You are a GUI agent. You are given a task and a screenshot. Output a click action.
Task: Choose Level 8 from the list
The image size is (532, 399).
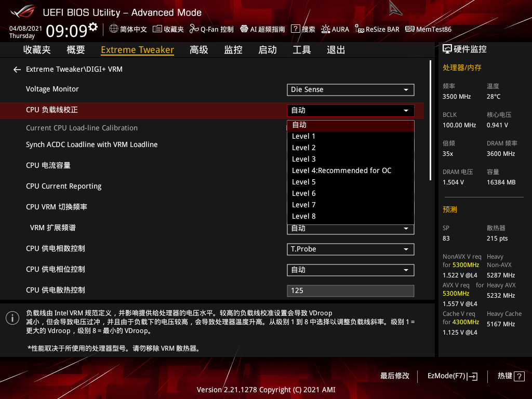[304, 216]
